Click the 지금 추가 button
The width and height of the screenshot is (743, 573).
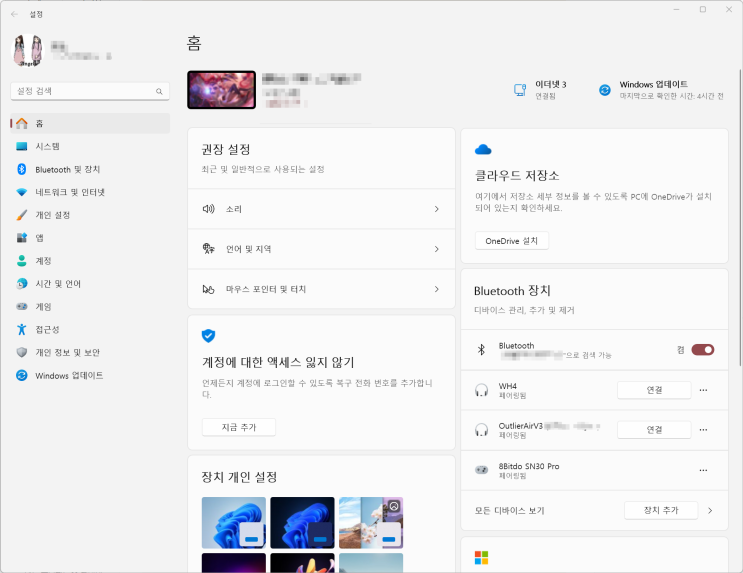(x=239, y=427)
